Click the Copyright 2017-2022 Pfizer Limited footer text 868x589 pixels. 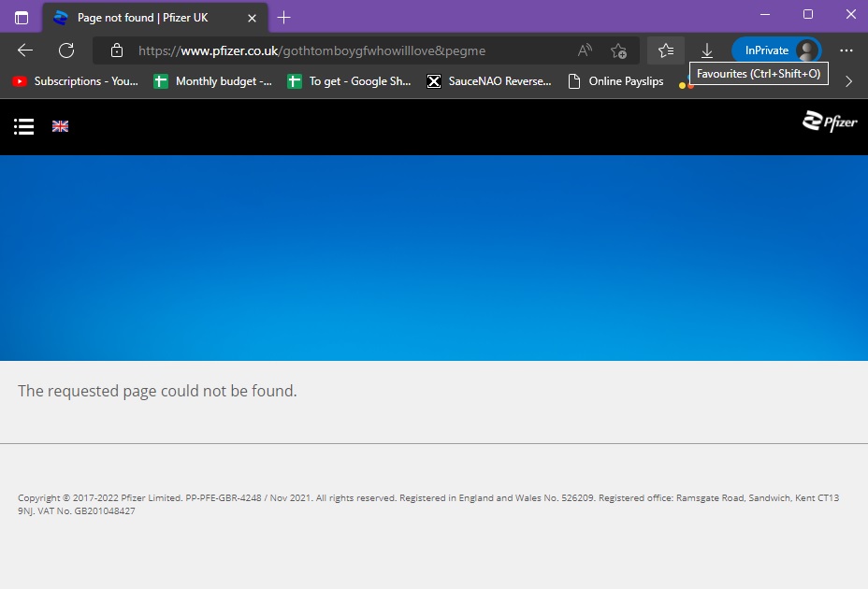click(428, 504)
